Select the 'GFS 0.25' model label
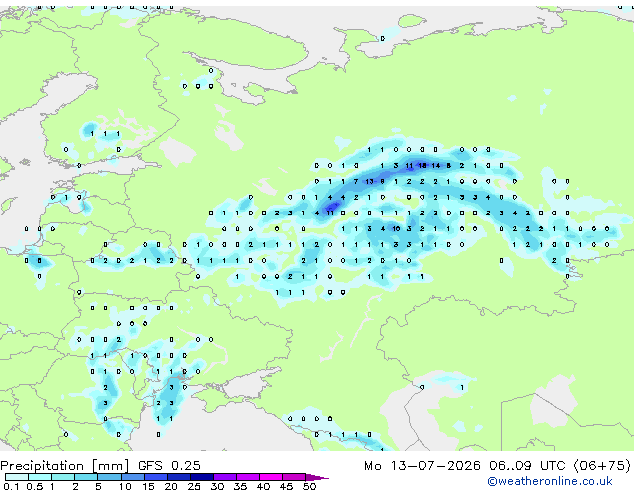This screenshot has width=634, height=490. click(169, 465)
